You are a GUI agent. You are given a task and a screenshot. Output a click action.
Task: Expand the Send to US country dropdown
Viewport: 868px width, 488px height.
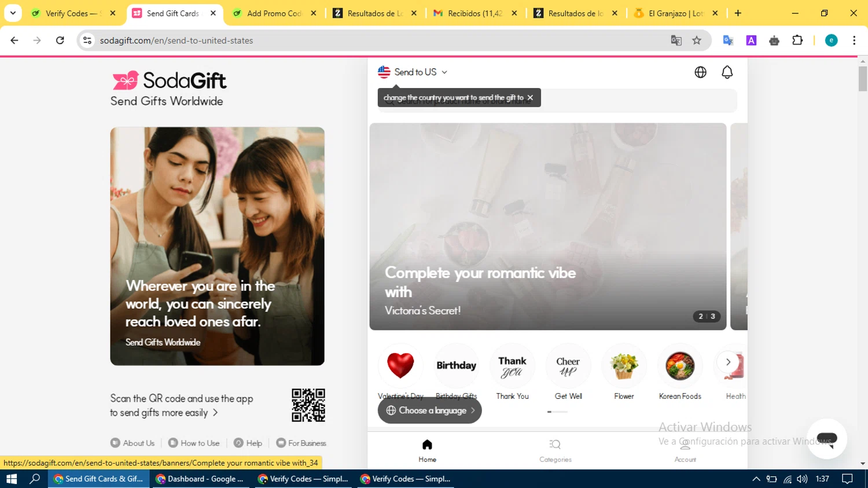pyautogui.click(x=413, y=72)
